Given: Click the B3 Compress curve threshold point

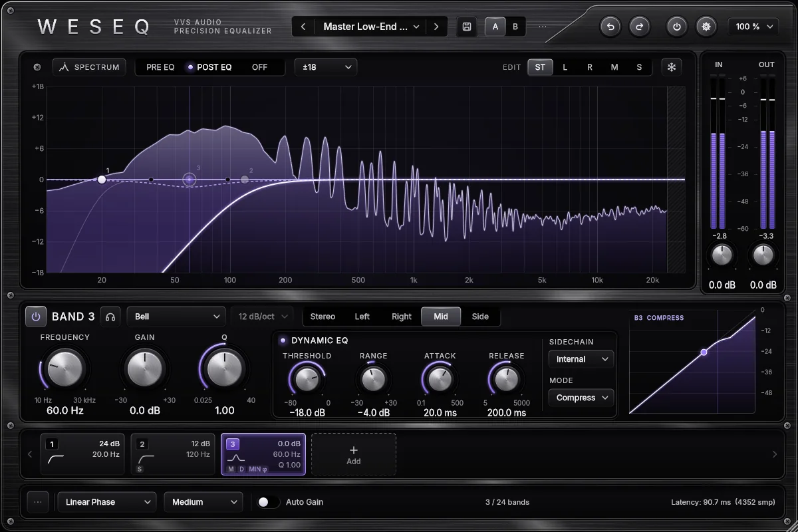Looking at the screenshot, I should 704,352.
